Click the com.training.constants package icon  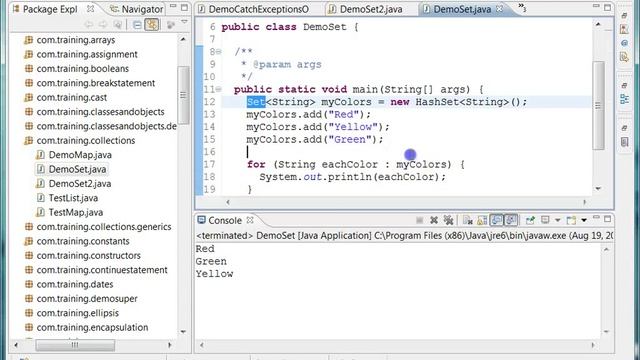point(29,241)
